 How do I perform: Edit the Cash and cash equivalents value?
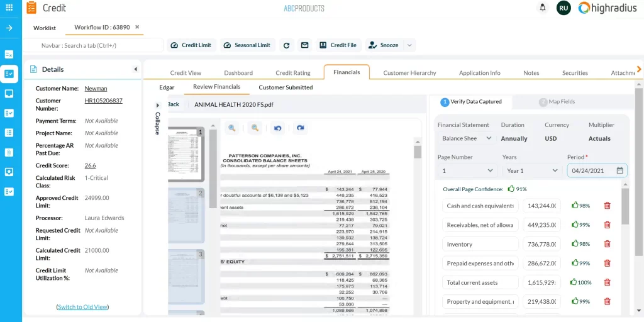(x=541, y=206)
